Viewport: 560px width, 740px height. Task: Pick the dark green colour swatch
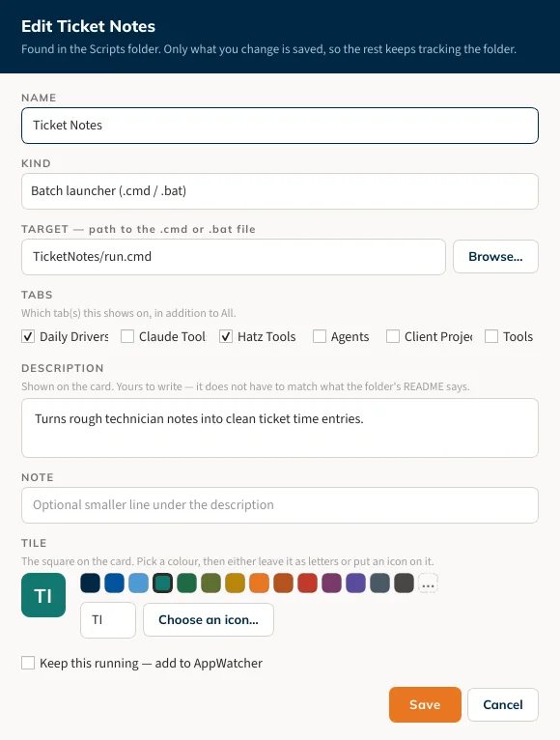point(186,583)
